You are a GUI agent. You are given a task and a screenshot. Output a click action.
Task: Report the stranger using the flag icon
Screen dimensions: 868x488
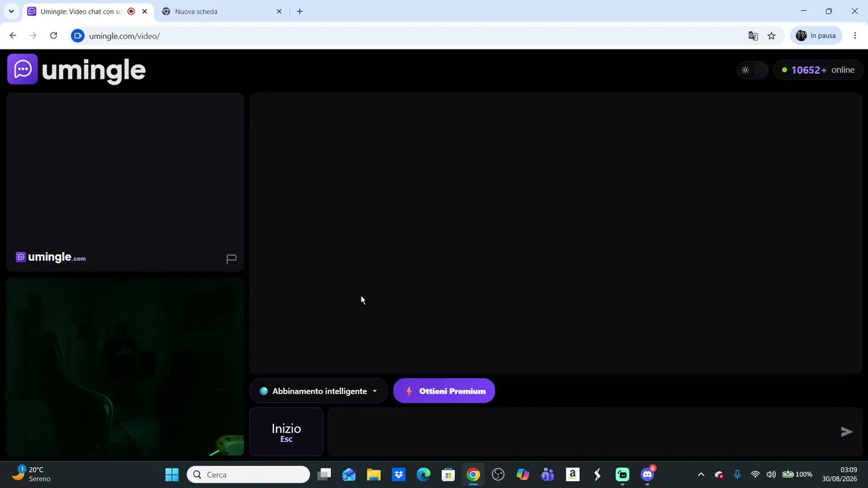(x=231, y=258)
